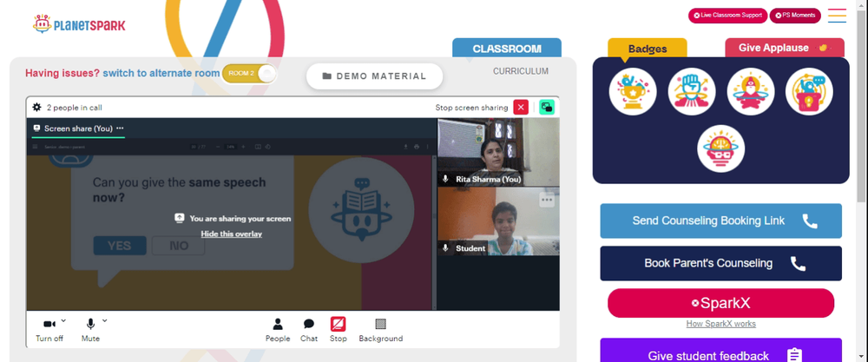Screen dimensions: 868x362
Task: Click the green picture-in-picture layout icon
Action: coord(546,108)
